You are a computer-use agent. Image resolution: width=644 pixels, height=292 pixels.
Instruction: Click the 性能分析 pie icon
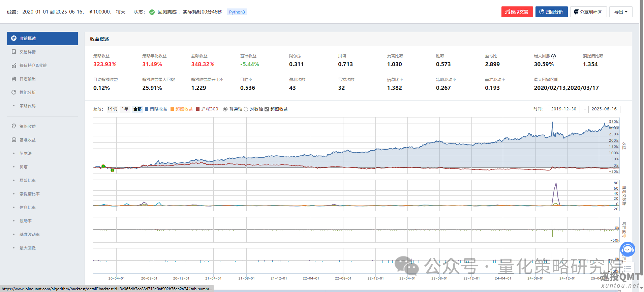[x=14, y=92]
